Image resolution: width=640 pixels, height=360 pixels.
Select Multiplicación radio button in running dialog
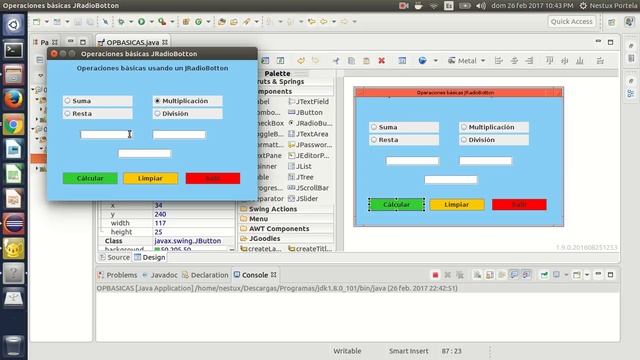(x=188, y=101)
